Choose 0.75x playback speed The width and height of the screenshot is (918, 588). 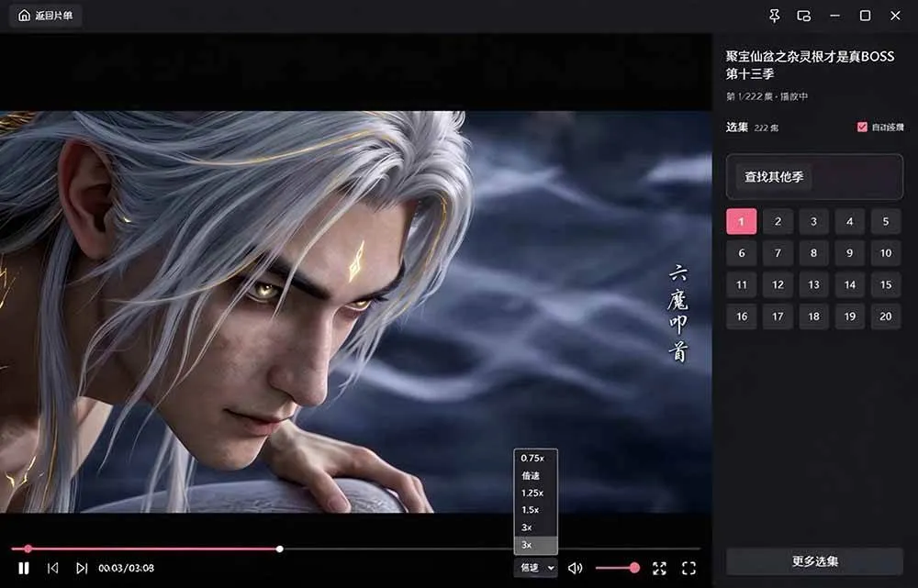coord(535,458)
